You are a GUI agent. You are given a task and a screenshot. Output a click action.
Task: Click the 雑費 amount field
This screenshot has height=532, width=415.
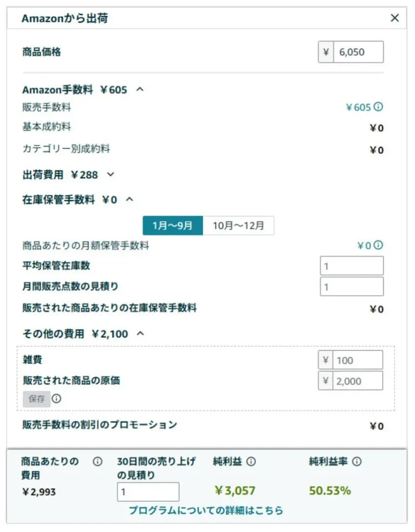(x=358, y=360)
